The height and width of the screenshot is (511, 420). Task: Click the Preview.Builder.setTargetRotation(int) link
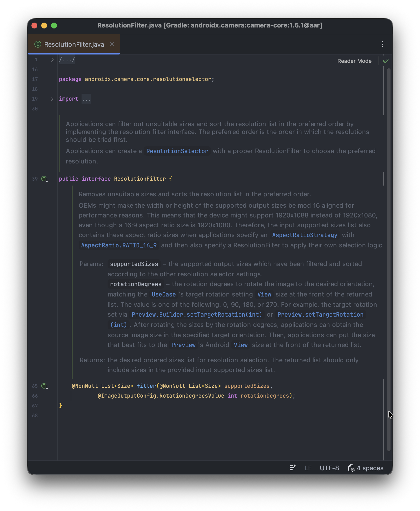pyautogui.click(x=197, y=315)
